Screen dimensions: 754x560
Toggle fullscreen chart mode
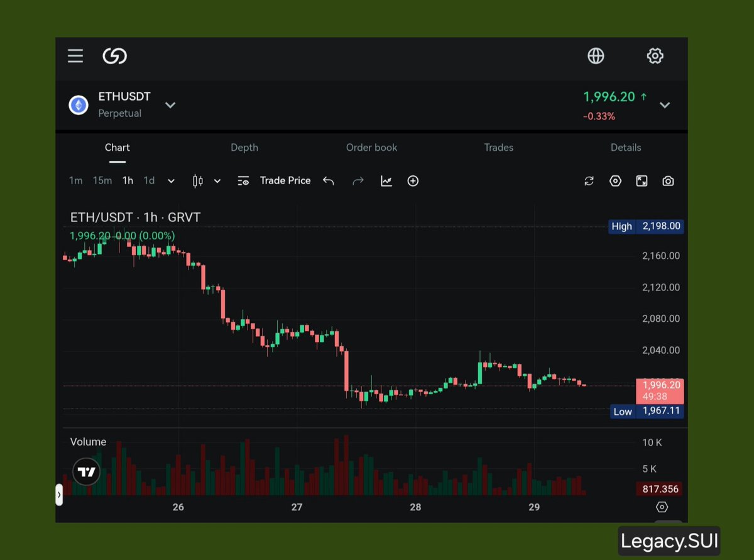(x=642, y=181)
